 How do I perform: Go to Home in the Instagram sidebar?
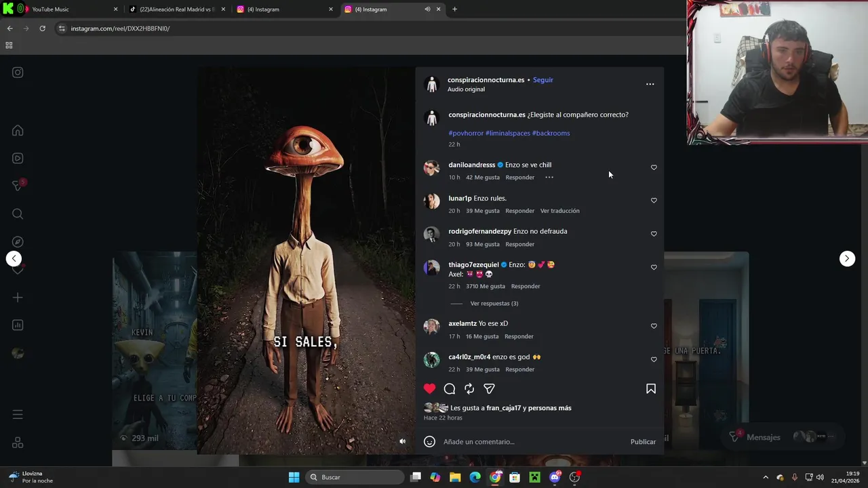pos(18,130)
